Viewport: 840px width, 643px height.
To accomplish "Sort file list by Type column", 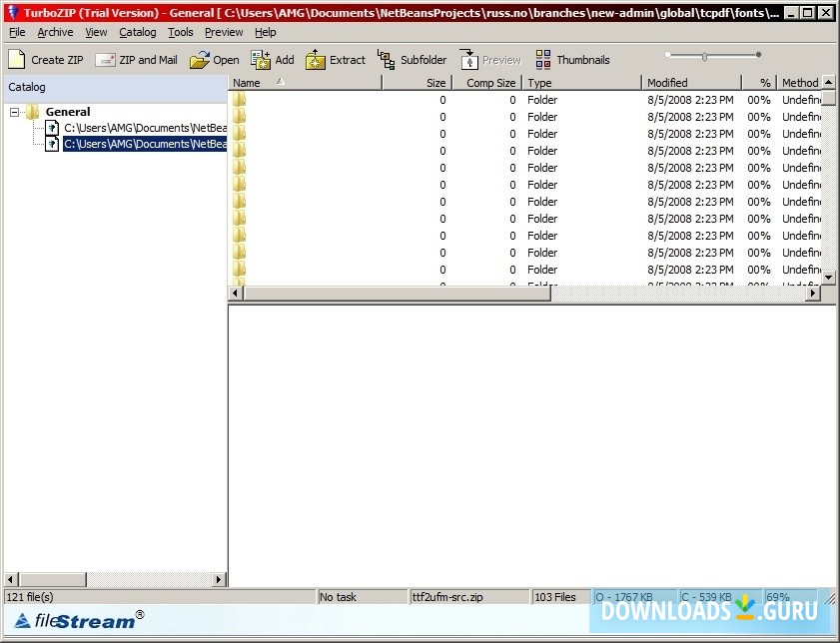I will click(x=582, y=83).
